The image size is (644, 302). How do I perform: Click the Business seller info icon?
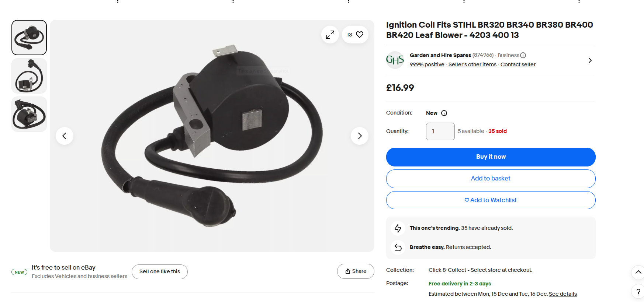coord(523,55)
